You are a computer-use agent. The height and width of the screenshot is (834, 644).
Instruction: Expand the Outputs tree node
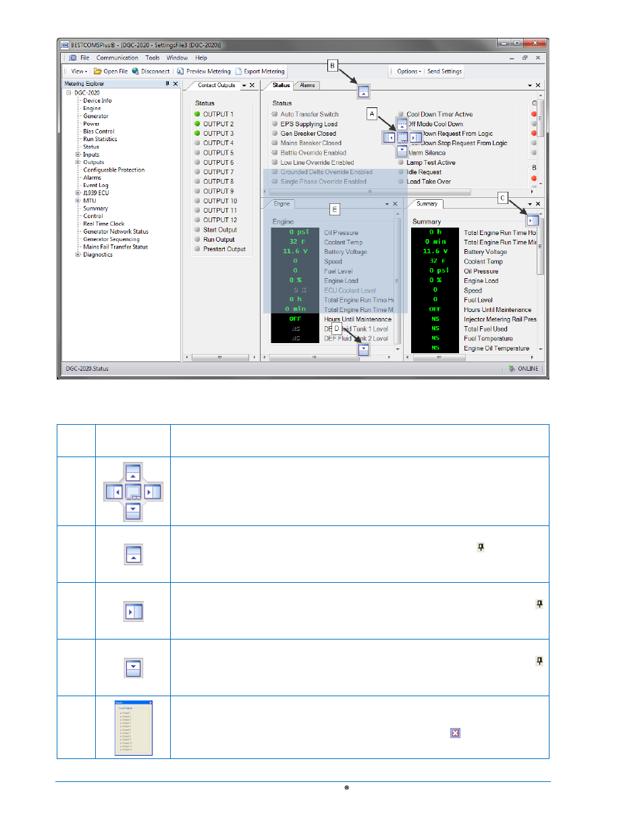click(x=78, y=162)
